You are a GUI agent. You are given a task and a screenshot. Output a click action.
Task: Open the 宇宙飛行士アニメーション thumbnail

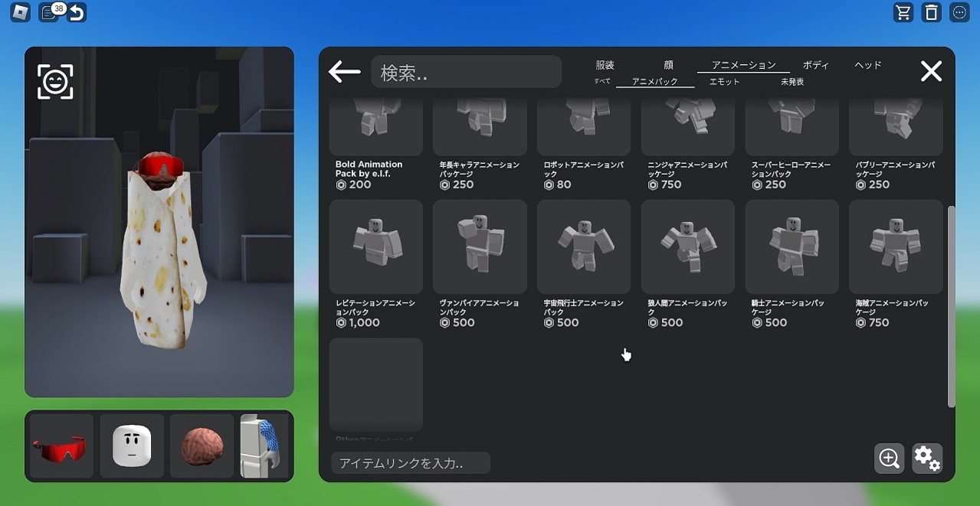pos(584,246)
